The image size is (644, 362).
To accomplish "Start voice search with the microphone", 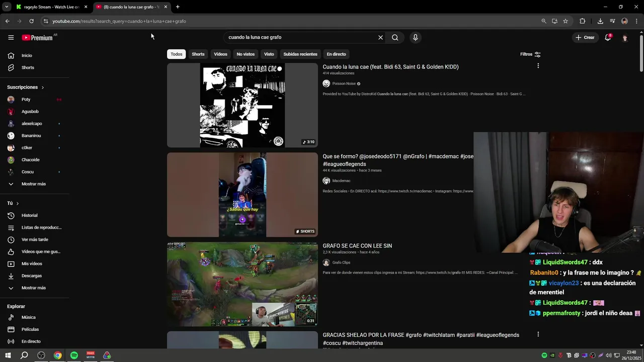I will click(415, 37).
